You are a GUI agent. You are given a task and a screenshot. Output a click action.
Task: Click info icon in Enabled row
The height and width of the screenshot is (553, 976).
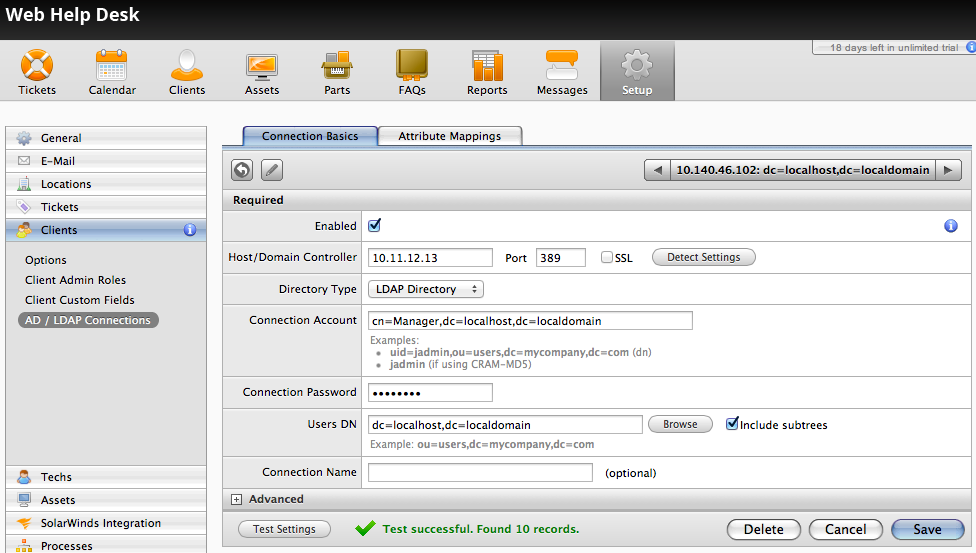950,226
